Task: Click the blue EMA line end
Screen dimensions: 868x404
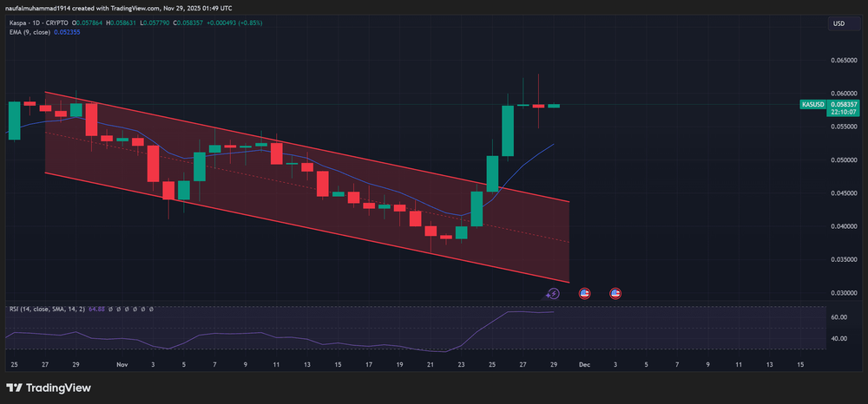Action: (x=553, y=144)
